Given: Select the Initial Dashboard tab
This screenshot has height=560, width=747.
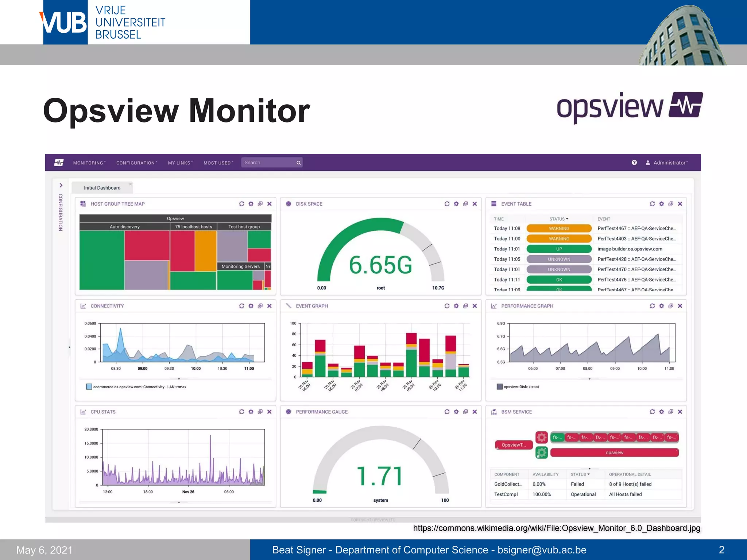Looking at the screenshot, I should pos(102,188).
